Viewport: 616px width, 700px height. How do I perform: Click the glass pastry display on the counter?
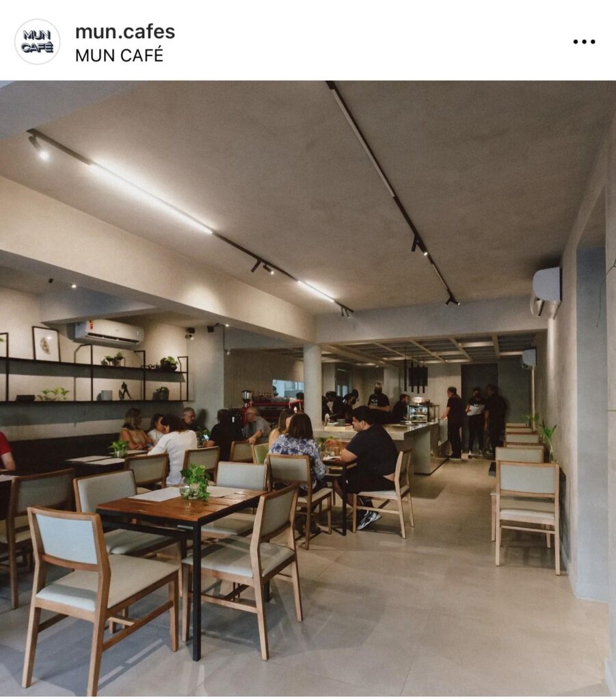(x=423, y=412)
